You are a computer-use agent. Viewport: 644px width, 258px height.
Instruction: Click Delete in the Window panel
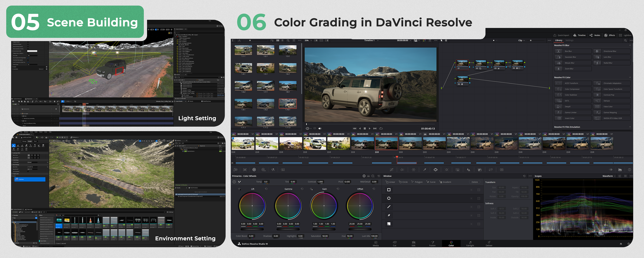click(x=474, y=182)
